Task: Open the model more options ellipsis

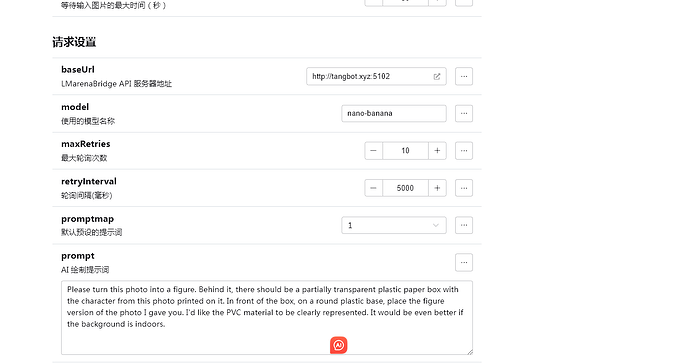Action: pyautogui.click(x=464, y=113)
